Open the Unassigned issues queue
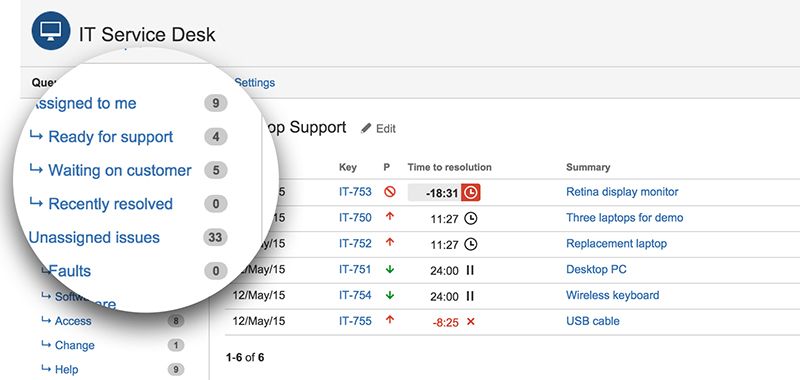 pyautogui.click(x=94, y=238)
